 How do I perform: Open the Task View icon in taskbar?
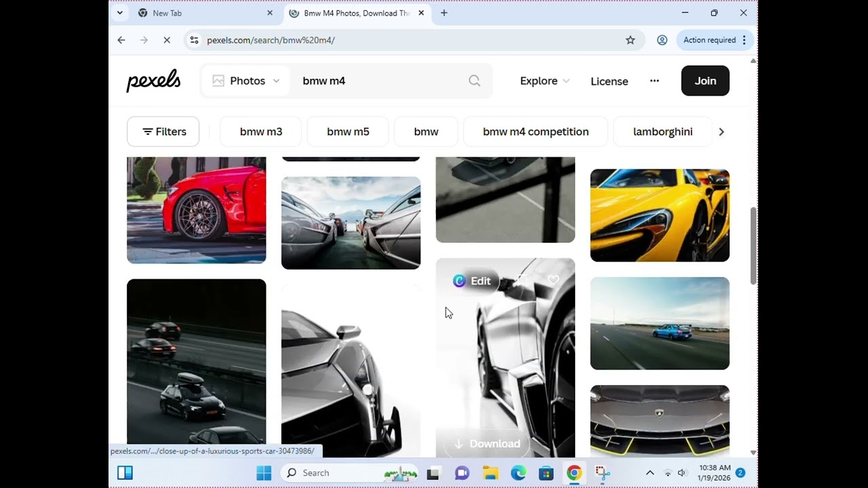pos(433,473)
